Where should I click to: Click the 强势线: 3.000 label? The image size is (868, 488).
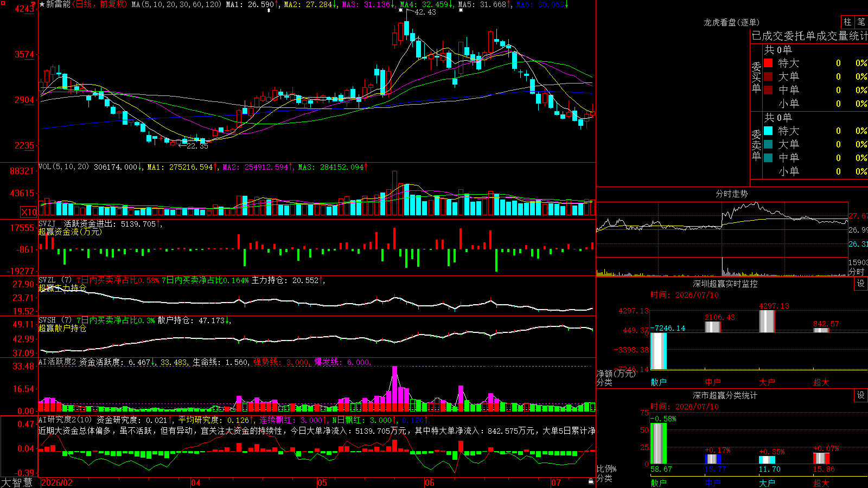pos(281,362)
